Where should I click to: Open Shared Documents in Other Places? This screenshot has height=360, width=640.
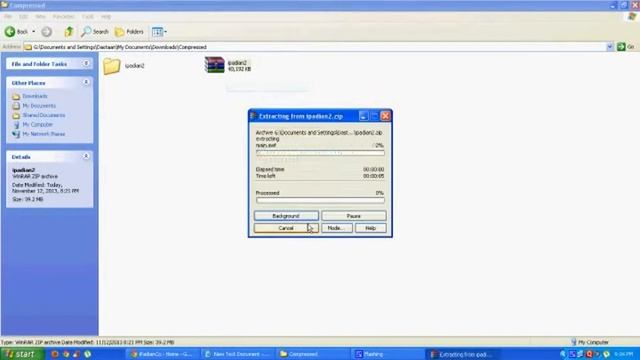tap(44, 115)
